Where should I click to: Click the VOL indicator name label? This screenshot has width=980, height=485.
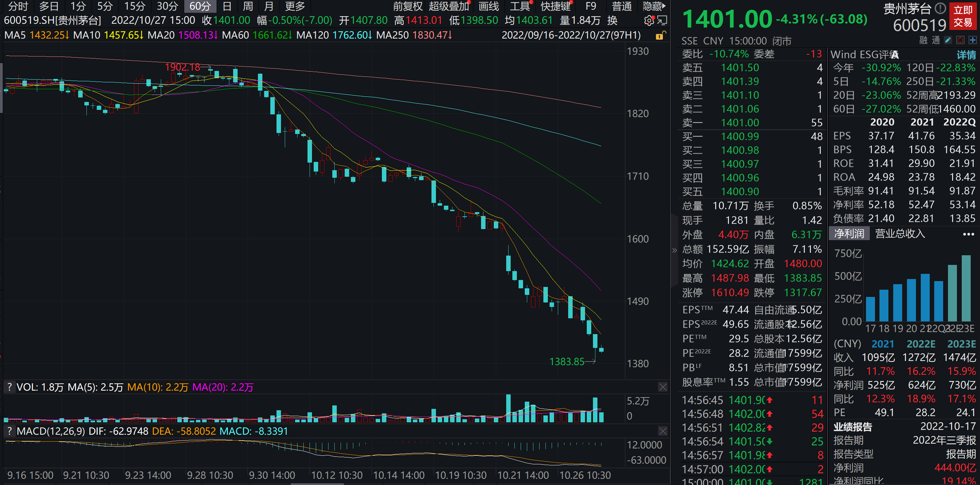click(x=26, y=387)
